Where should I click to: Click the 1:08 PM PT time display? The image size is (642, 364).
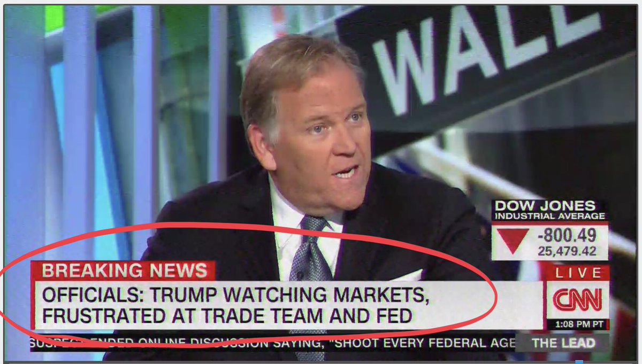(x=578, y=324)
